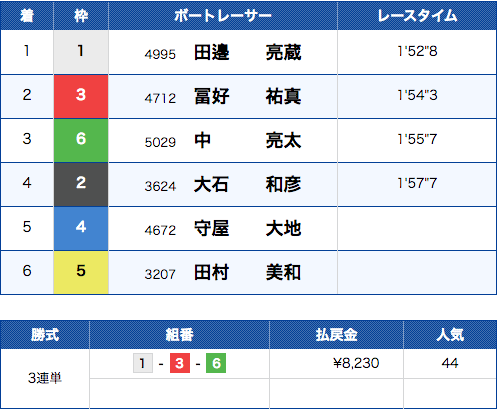Click small green 6 in combination
497x409 pixels.
tap(216, 363)
